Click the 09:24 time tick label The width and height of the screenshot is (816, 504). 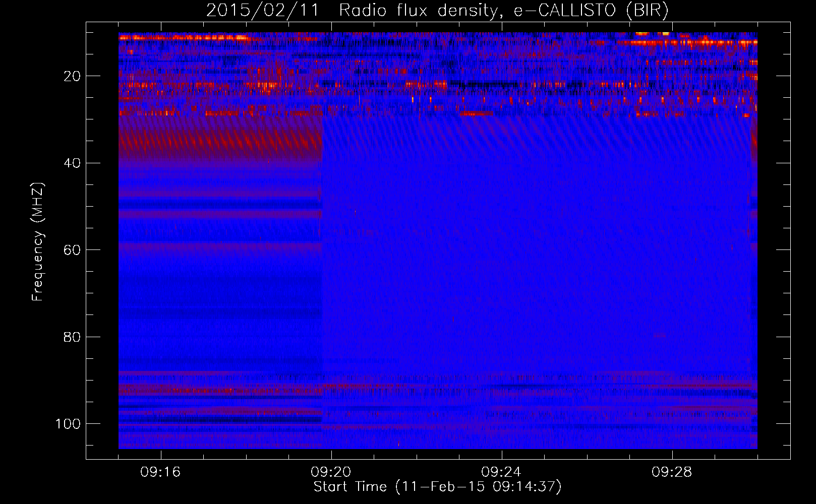(x=501, y=472)
